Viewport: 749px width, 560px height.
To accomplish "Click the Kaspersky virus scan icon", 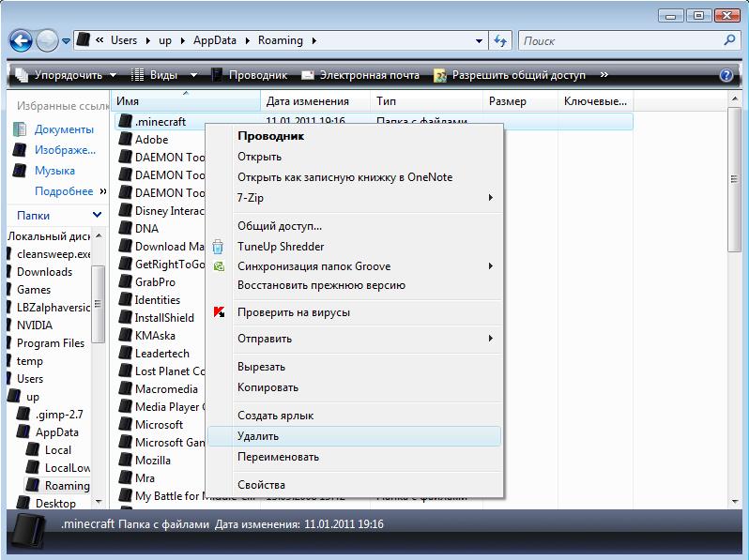I will click(x=219, y=312).
